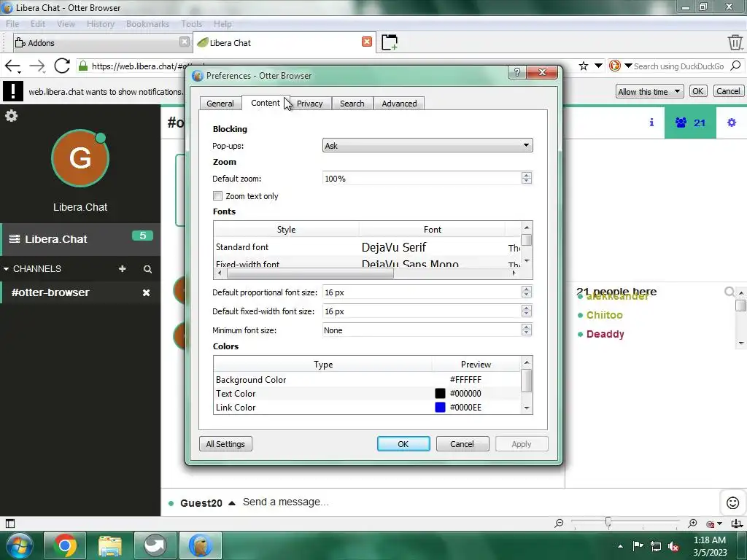Image resolution: width=747 pixels, height=560 pixels.
Task: Click the Windows Start button
Action: (19, 545)
